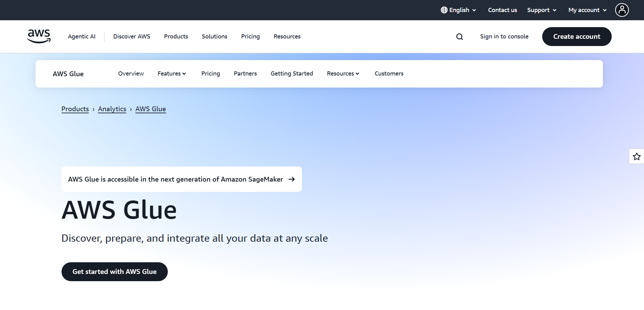Open the search magnifier icon
Screen dimensions: 644x310
pos(459,36)
